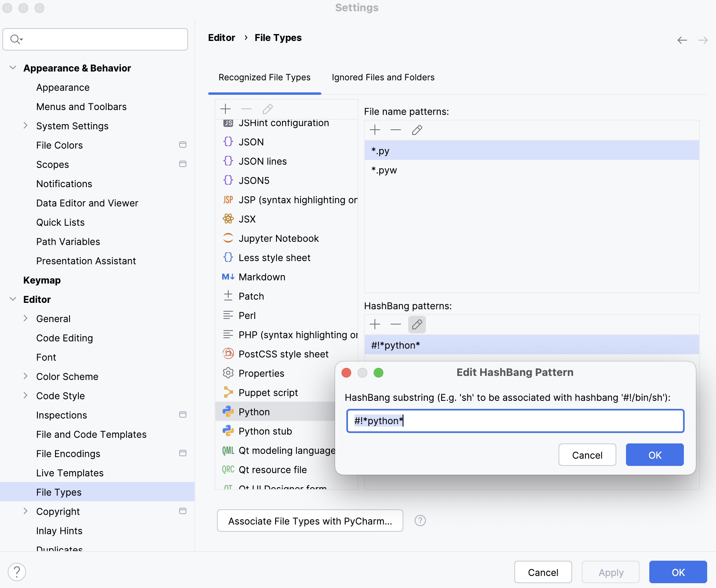Confirm with OK in Edit HashBang dialog

[654, 455]
